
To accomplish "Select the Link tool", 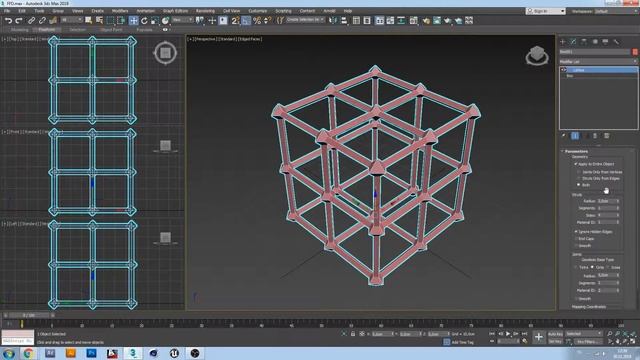I will (31, 20).
